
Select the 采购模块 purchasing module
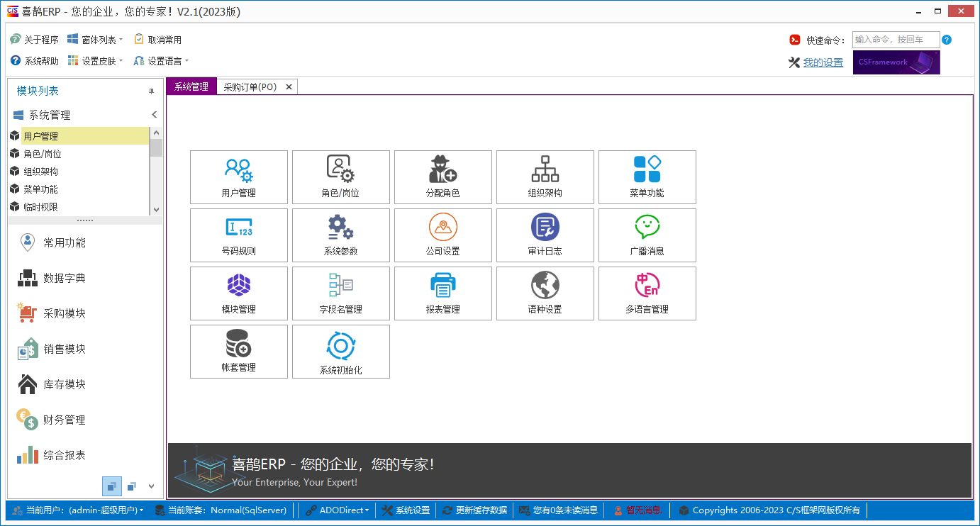click(x=64, y=313)
